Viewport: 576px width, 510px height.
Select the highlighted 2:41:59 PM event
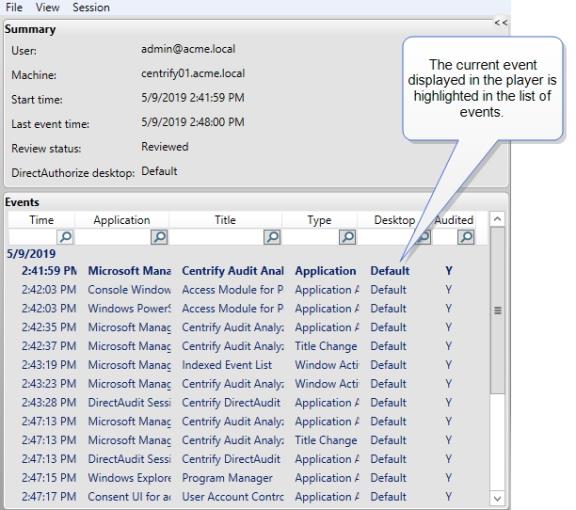248,271
